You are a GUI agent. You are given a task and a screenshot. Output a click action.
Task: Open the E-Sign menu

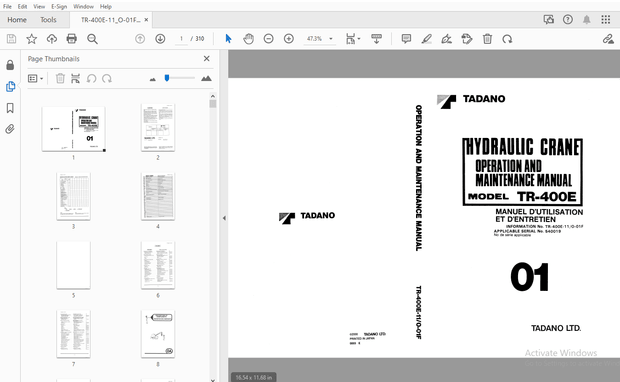pyautogui.click(x=59, y=6)
